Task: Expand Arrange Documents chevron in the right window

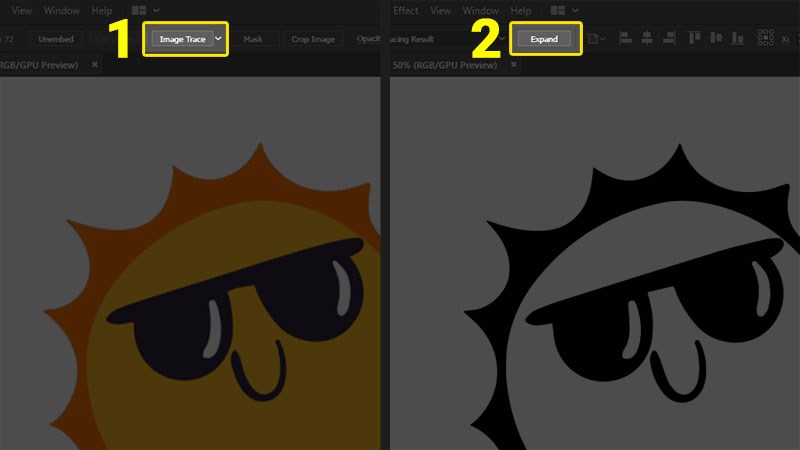Action: (x=575, y=10)
